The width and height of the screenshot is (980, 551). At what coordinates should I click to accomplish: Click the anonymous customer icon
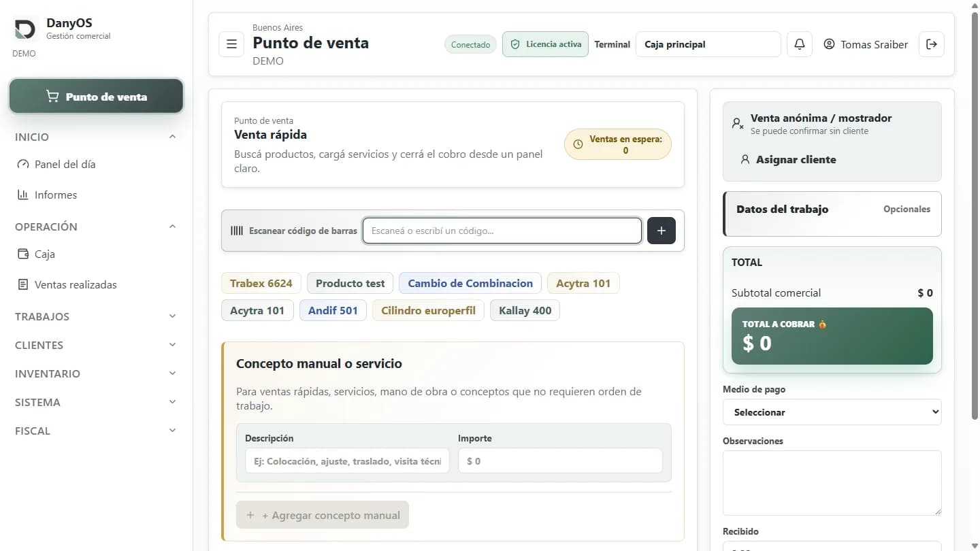click(738, 124)
